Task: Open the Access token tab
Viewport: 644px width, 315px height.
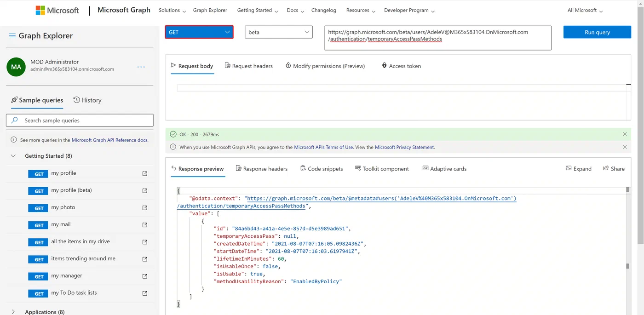Action: 401,66
